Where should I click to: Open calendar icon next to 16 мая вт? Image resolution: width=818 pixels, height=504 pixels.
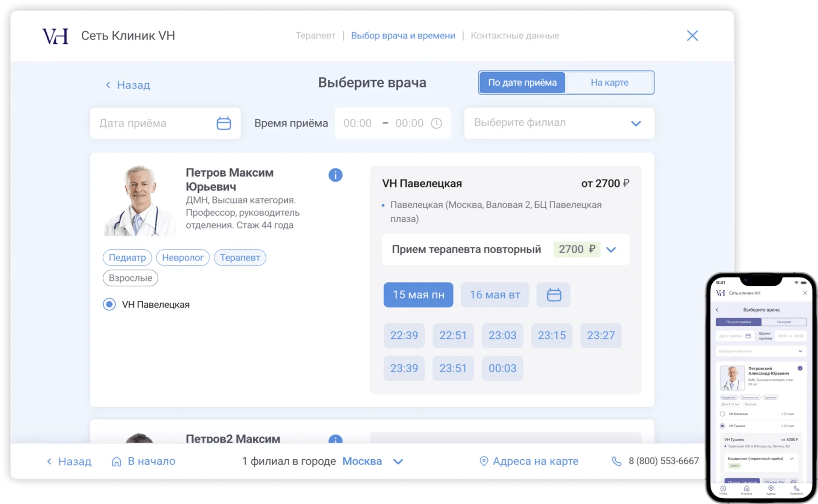[x=554, y=295]
